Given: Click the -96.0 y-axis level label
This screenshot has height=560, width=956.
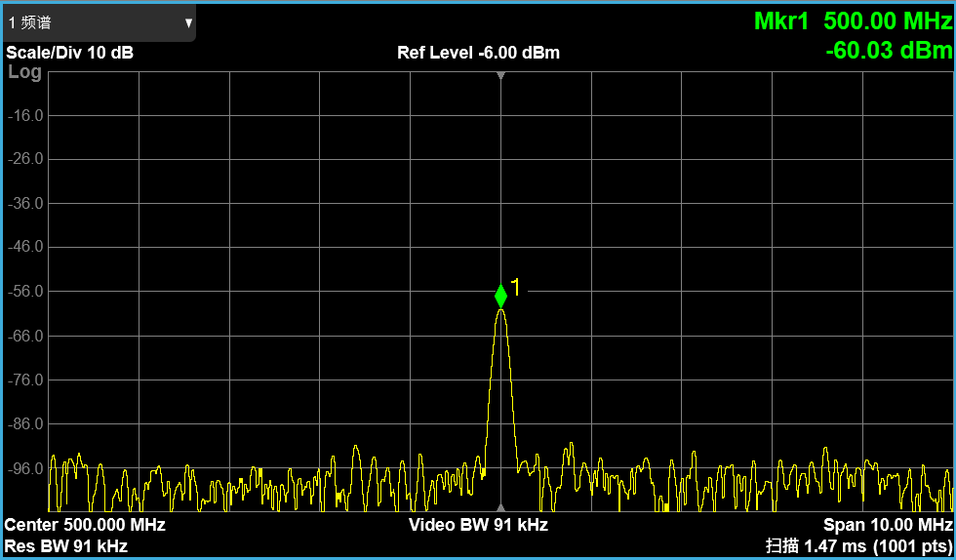Looking at the screenshot, I should point(25,468).
